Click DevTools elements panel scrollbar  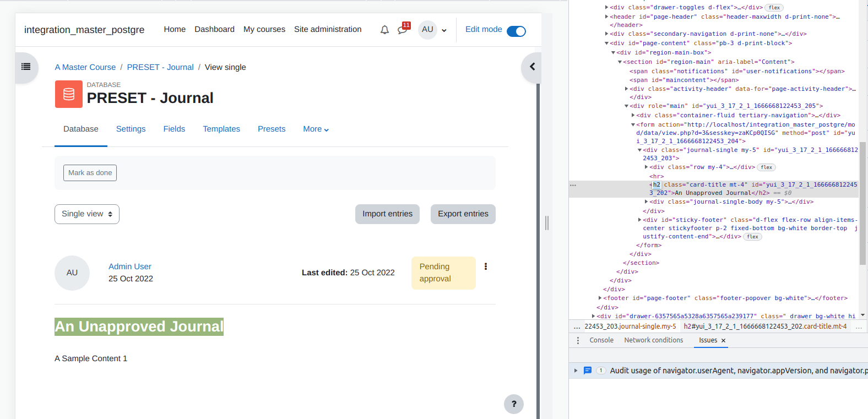point(862,204)
